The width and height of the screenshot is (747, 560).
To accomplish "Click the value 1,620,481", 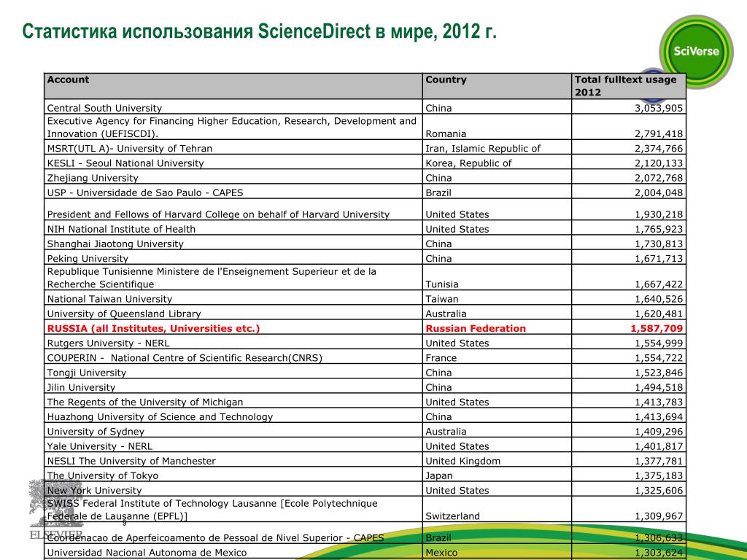I will pos(659,314).
